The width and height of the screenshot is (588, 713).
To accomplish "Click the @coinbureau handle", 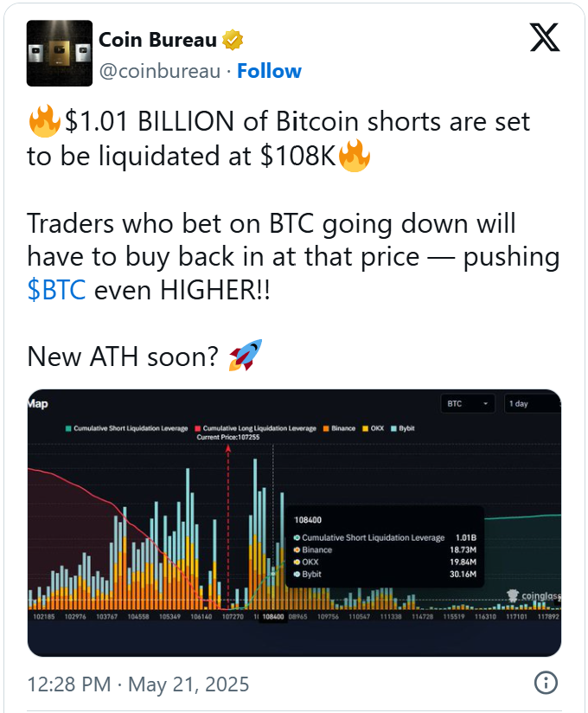I will 159,72.
